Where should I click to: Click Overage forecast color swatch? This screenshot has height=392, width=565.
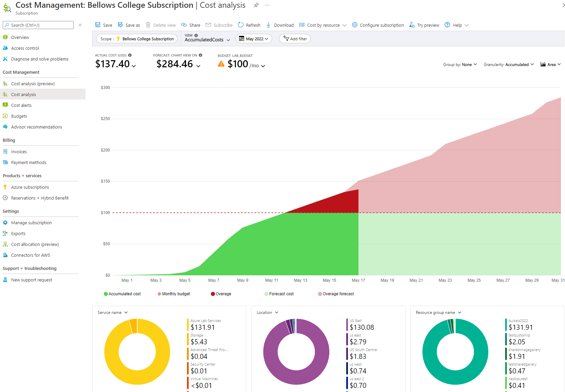click(x=320, y=294)
